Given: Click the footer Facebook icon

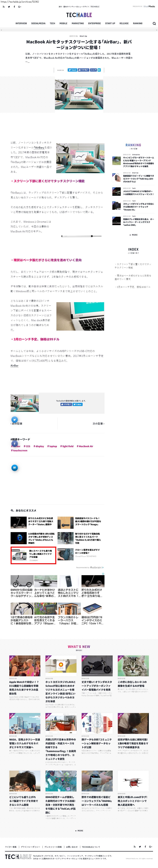Looking at the screenshot, I should (x=145, y=846).
